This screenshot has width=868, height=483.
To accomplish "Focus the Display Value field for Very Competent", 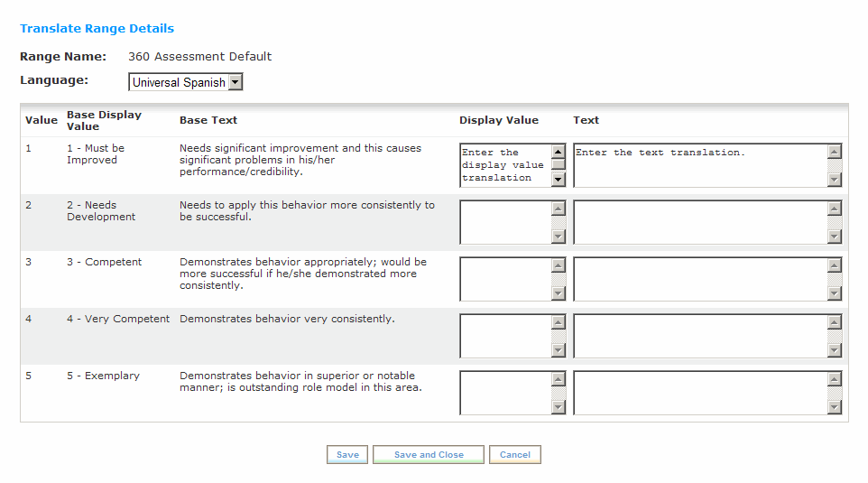I will coord(505,336).
